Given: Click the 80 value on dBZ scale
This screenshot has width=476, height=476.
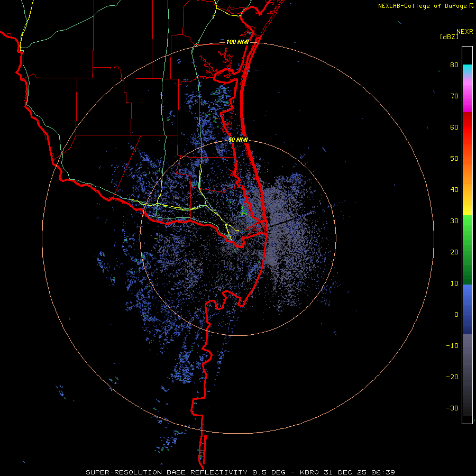Looking at the screenshot, I should 454,65.
